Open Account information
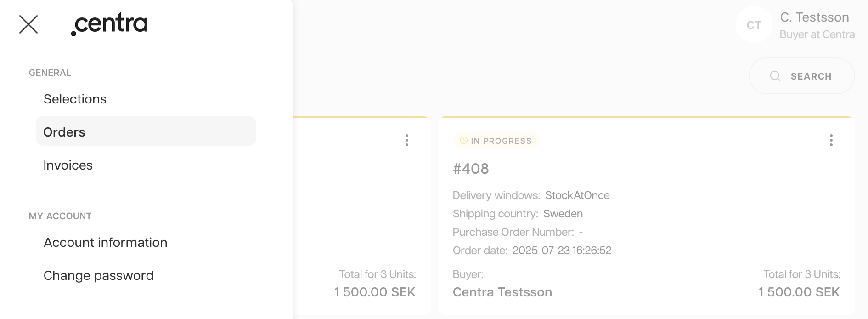 106,243
